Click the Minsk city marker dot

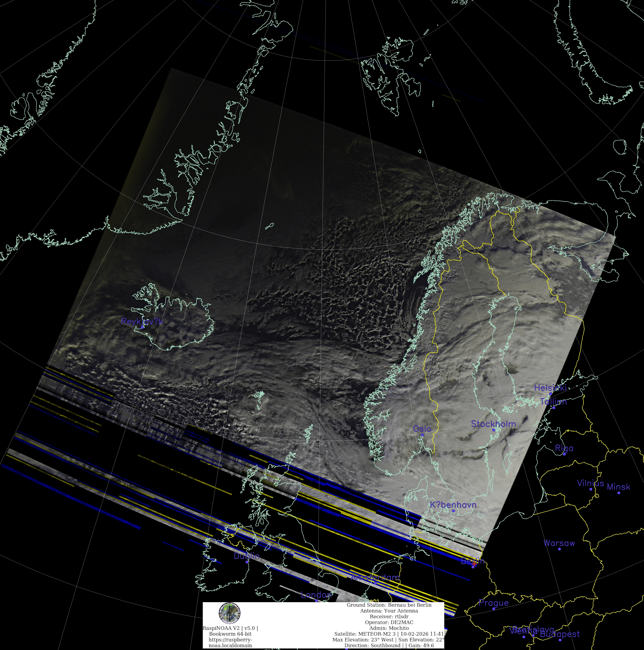(619, 493)
